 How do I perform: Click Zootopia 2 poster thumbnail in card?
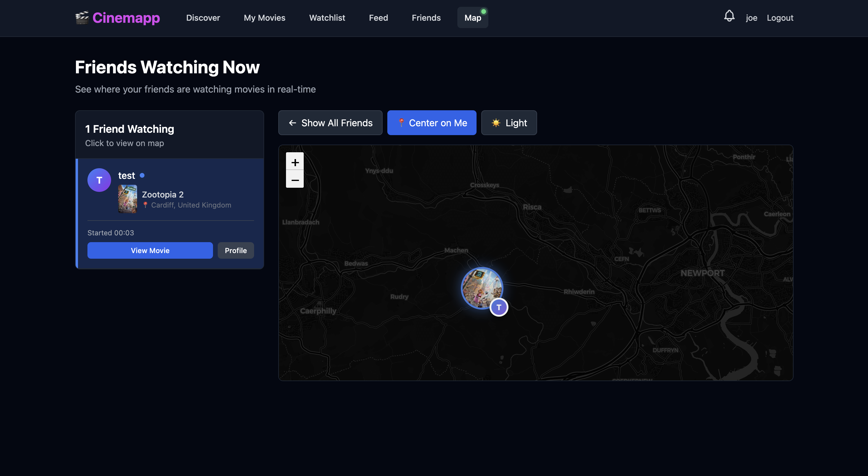127,199
